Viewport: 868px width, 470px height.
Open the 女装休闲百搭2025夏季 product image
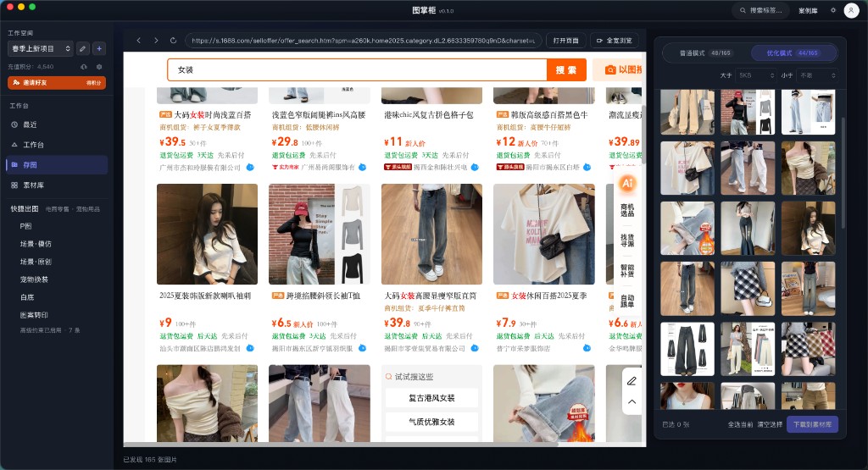(544, 234)
